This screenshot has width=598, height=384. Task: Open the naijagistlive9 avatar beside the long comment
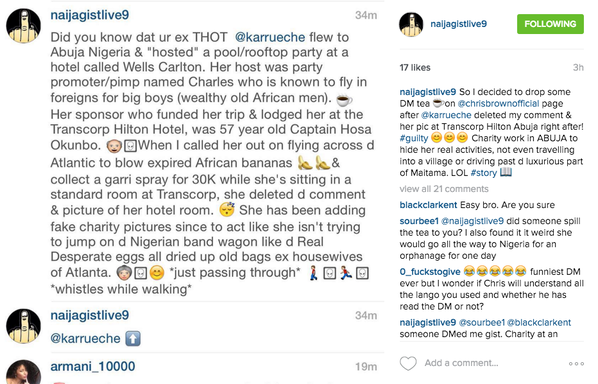(x=23, y=26)
